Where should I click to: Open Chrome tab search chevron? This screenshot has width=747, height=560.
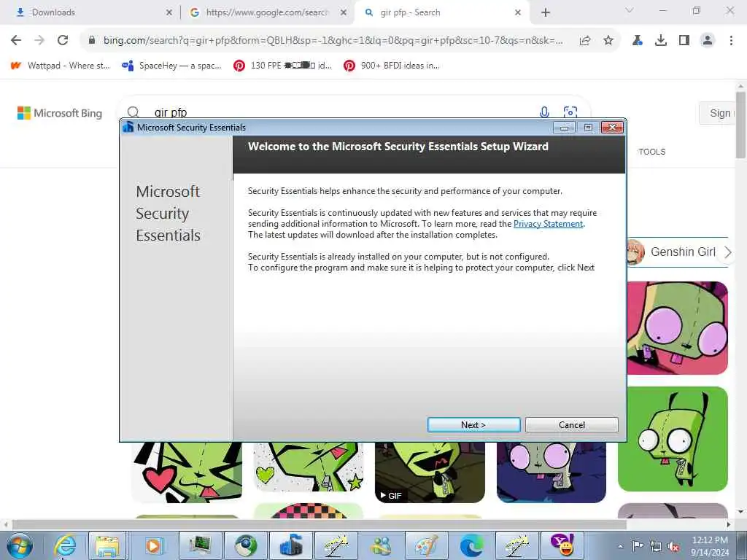(x=630, y=10)
